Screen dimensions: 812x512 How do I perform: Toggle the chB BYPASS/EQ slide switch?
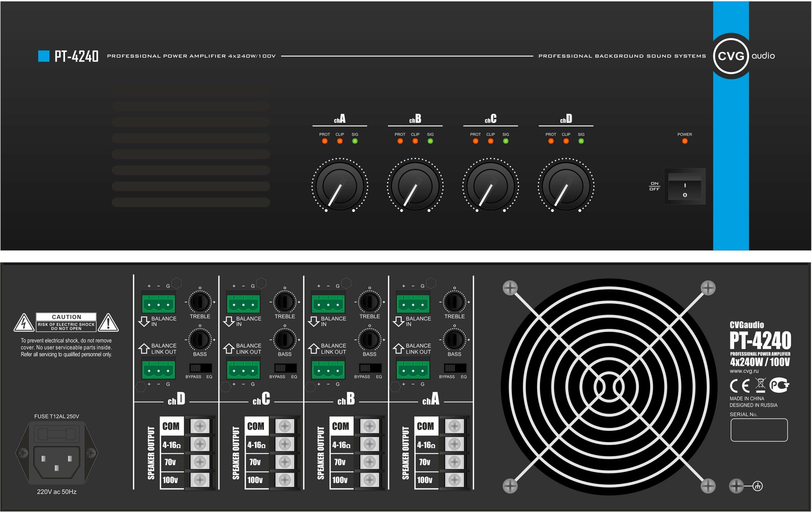(370, 368)
